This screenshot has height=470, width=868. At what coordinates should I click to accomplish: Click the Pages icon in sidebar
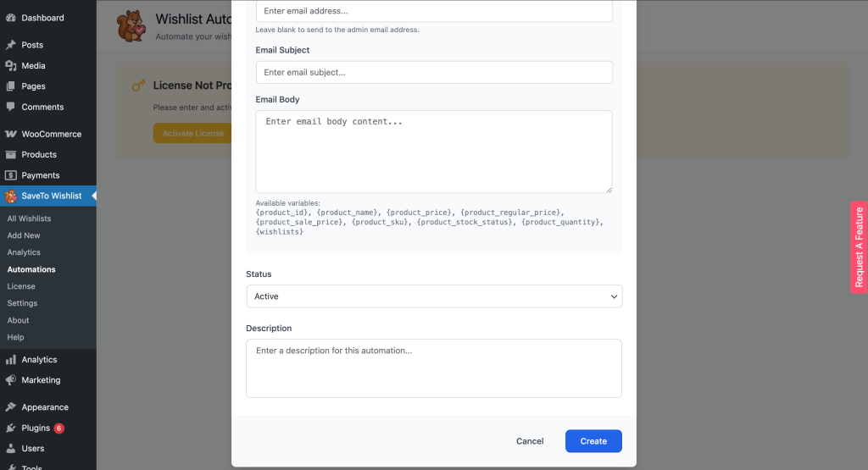coord(11,86)
